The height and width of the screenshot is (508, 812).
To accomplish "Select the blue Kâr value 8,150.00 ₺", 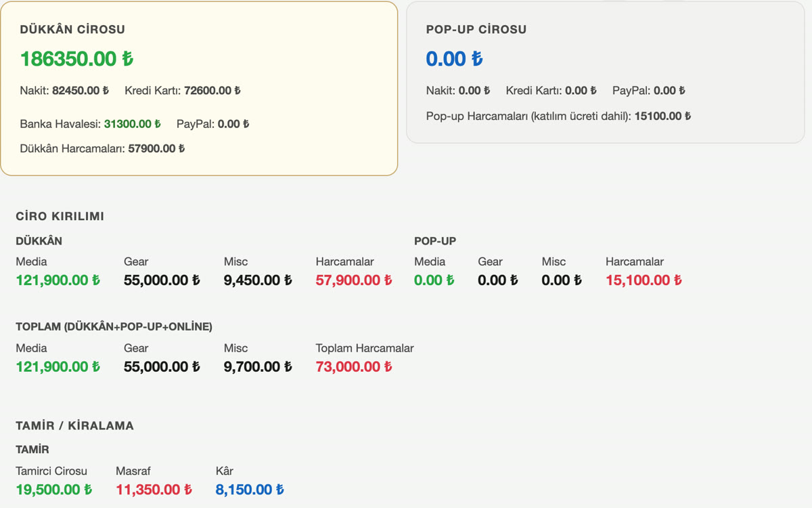I will [250, 489].
